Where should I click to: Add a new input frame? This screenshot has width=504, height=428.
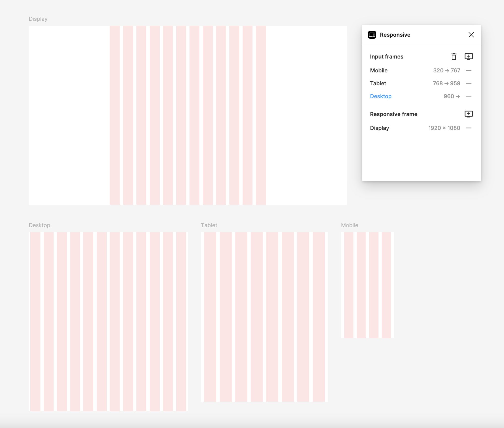click(x=469, y=57)
